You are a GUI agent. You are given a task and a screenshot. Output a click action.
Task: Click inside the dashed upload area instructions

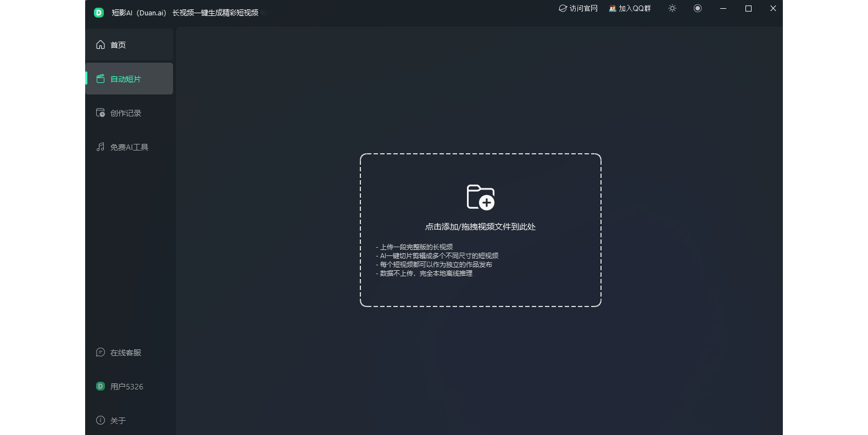click(x=437, y=260)
